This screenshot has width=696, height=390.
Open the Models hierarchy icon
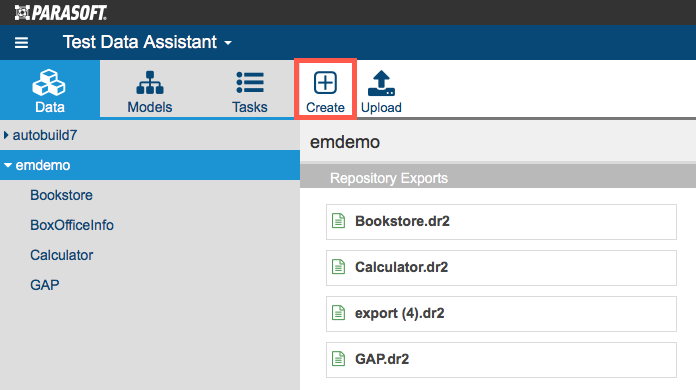click(150, 83)
